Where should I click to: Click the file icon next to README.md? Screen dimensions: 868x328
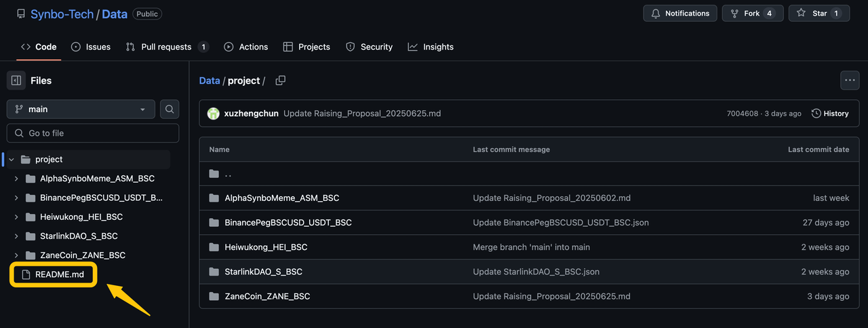click(x=26, y=274)
